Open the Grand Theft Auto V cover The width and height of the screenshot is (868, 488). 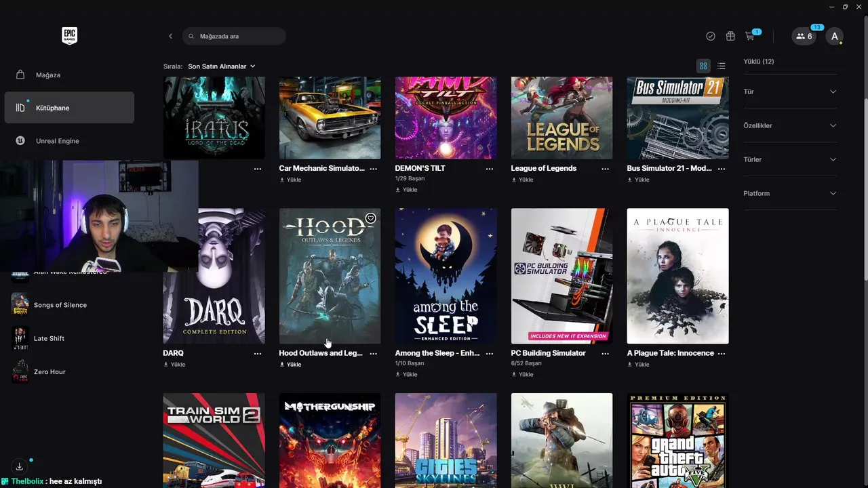click(x=677, y=441)
